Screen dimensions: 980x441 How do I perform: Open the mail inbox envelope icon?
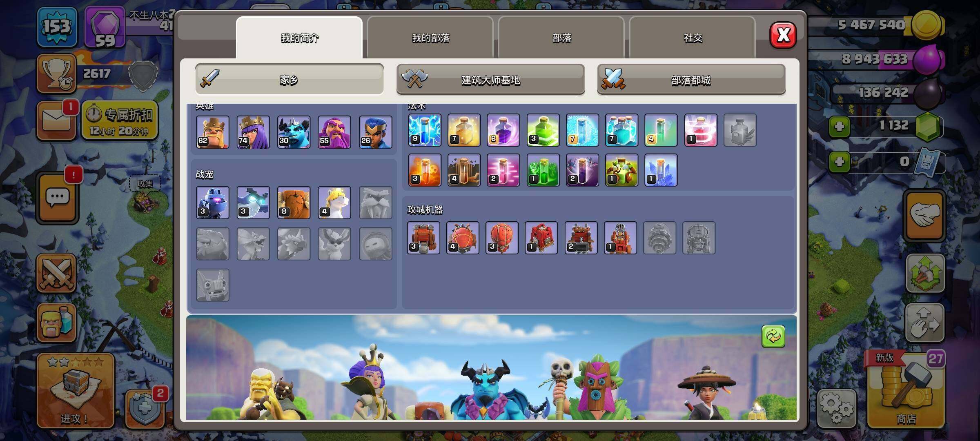(56, 120)
